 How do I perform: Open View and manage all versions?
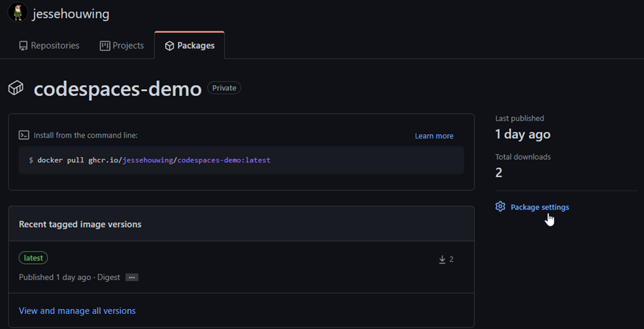pyautogui.click(x=77, y=310)
